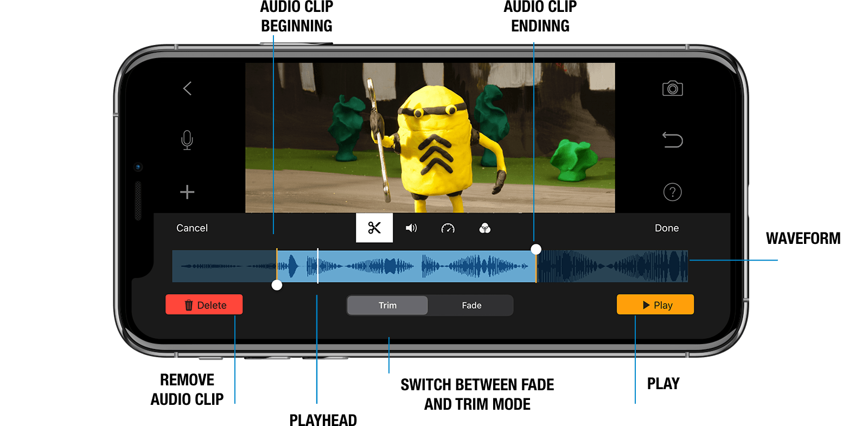
Task: Open help via question mark icon
Action: [x=672, y=192]
